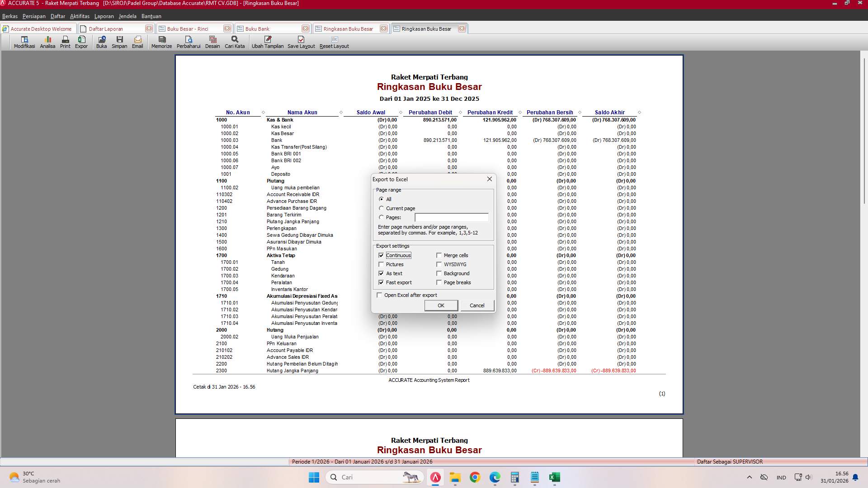Launch Excel from the taskbar

[554, 477]
